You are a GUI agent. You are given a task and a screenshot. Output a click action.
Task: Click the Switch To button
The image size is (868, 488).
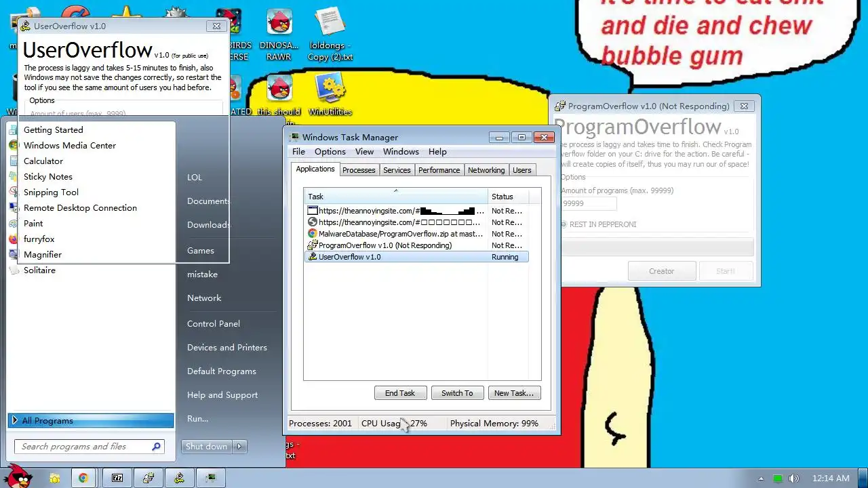(457, 393)
